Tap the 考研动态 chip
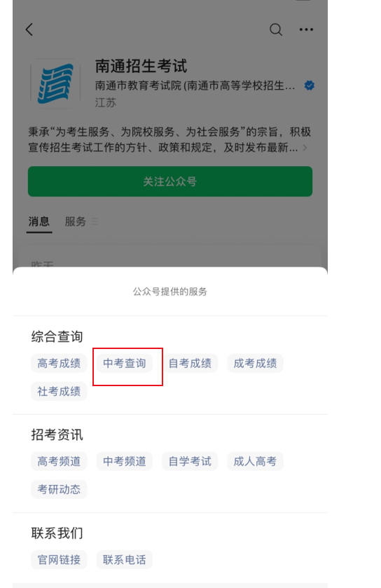This screenshot has height=588, width=381. click(x=59, y=489)
